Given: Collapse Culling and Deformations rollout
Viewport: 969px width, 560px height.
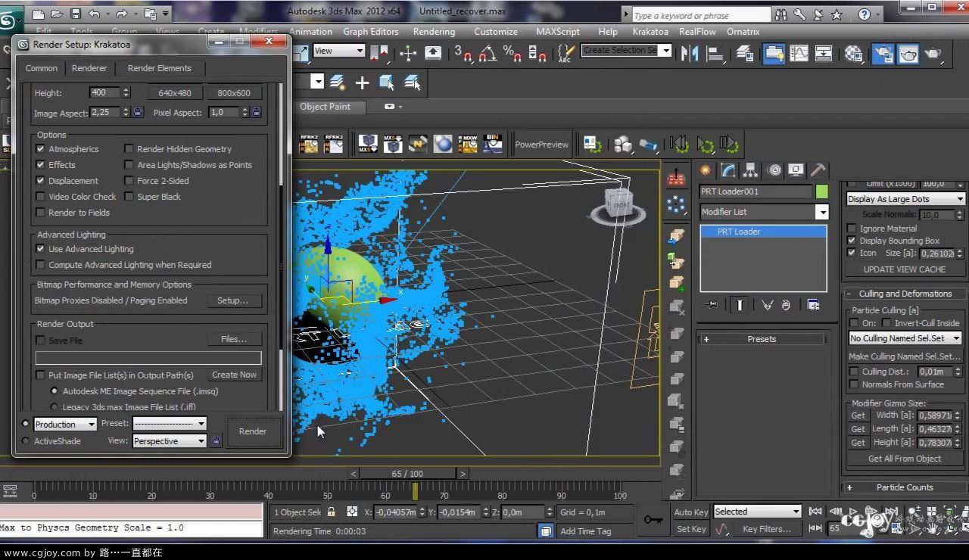Looking at the screenshot, I should (905, 294).
